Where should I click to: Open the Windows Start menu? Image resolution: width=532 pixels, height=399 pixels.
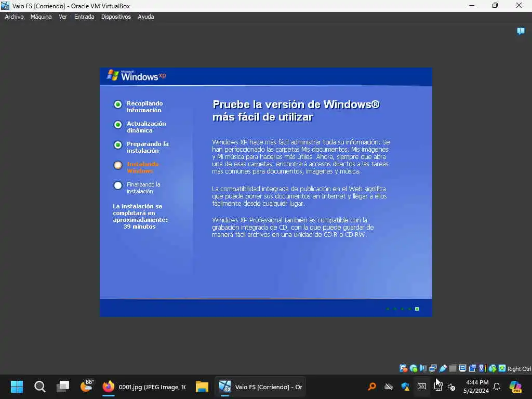tap(17, 387)
